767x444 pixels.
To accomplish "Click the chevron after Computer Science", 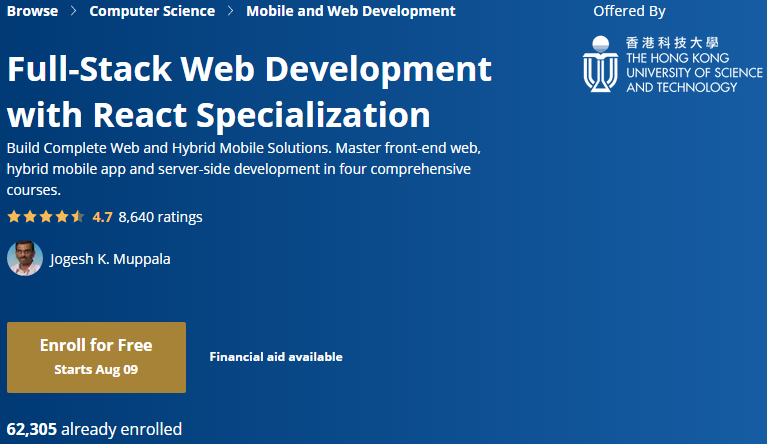I will 230,11.
